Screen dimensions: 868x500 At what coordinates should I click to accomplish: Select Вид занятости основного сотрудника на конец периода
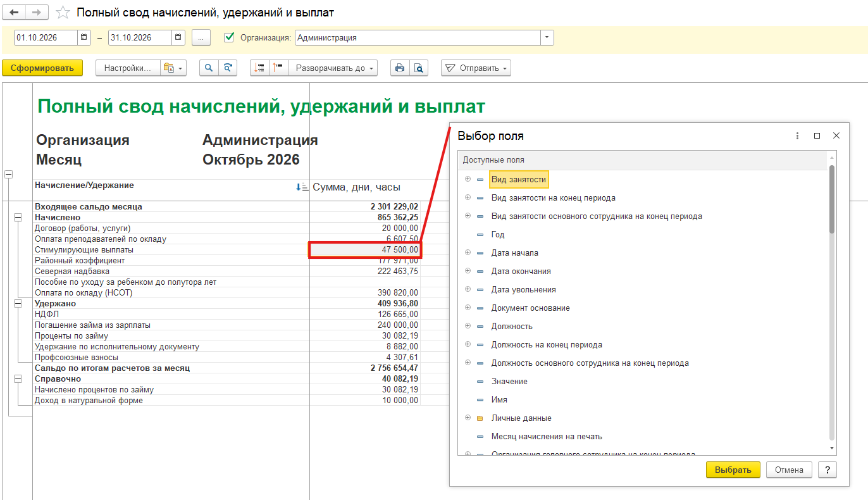643,216
